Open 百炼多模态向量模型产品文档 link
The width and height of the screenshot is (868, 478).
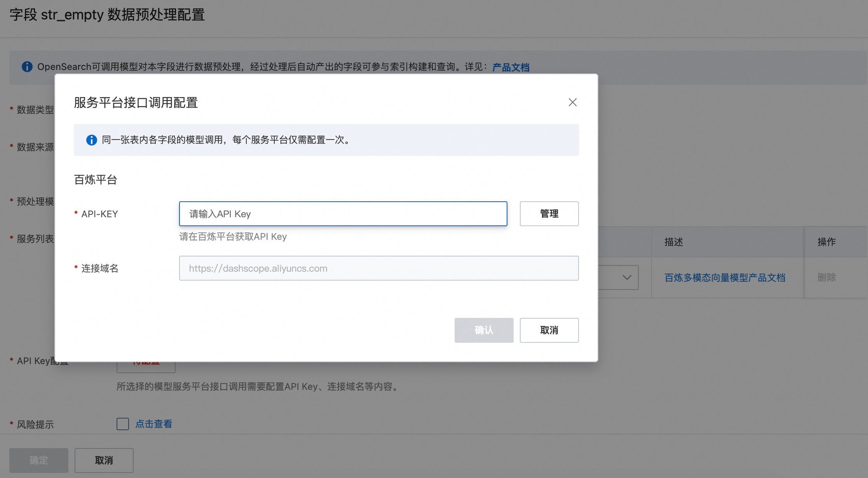coord(725,277)
